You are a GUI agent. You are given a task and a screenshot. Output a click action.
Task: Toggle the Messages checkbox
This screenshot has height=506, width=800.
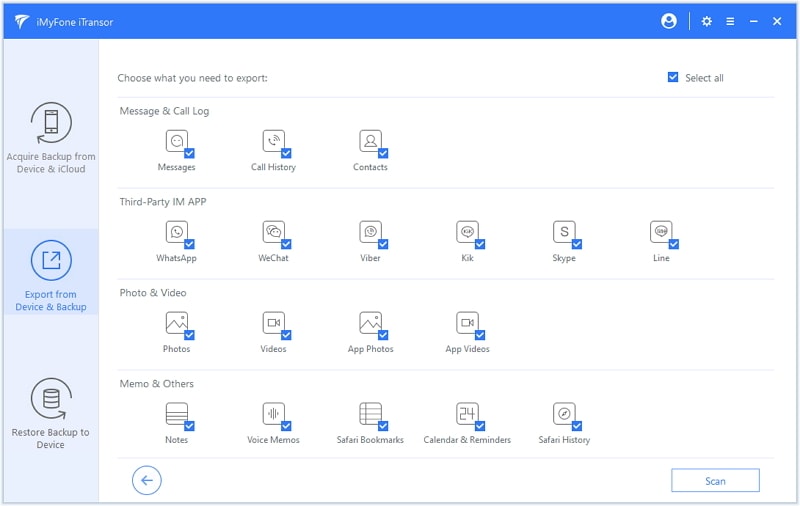[x=189, y=153]
